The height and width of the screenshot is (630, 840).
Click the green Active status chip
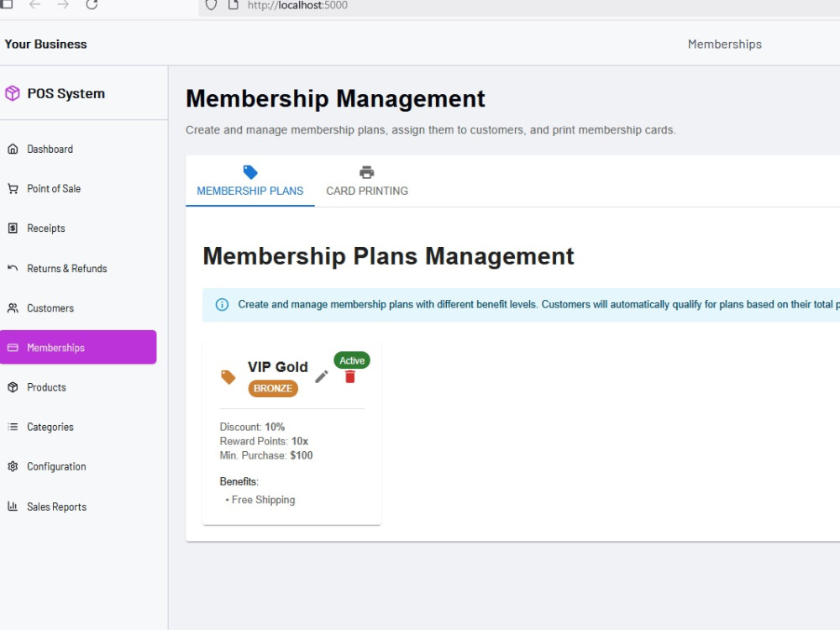click(352, 360)
